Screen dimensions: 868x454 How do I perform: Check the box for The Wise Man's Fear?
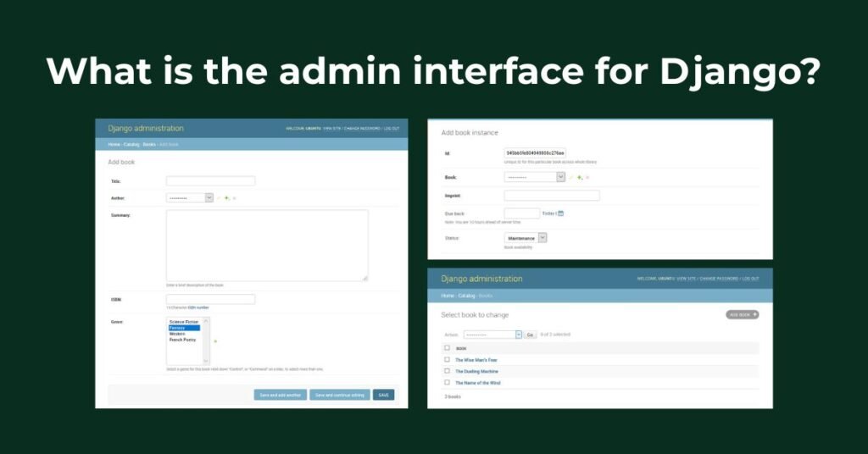[x=448, y=360]
